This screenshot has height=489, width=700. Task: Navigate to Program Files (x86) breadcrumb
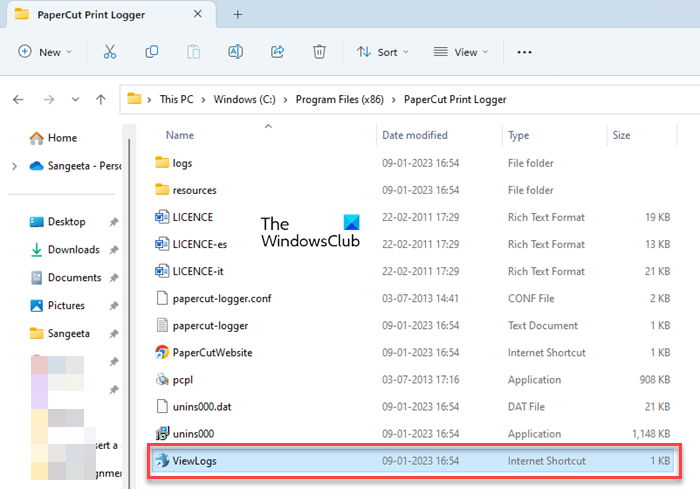click(339, 99)
